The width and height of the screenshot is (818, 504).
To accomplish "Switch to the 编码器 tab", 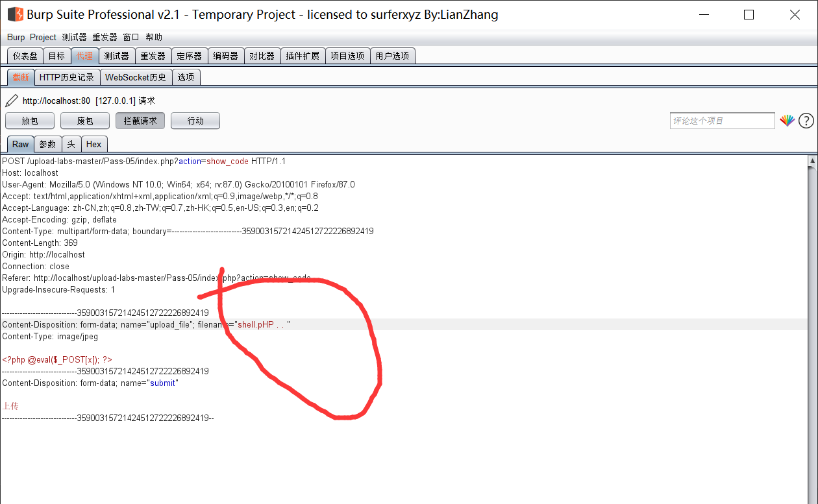I will [226, 56].
